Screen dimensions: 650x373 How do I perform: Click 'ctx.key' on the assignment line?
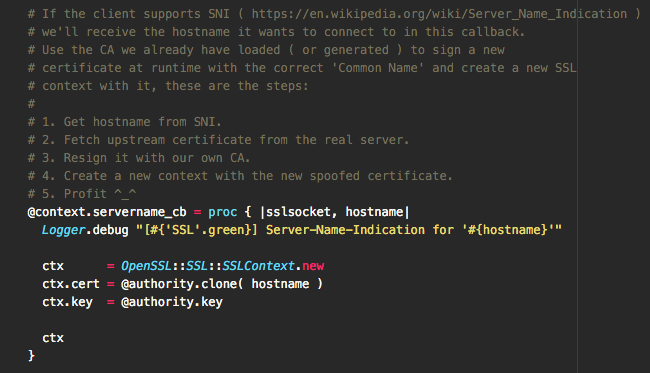[x=68, y=302]
